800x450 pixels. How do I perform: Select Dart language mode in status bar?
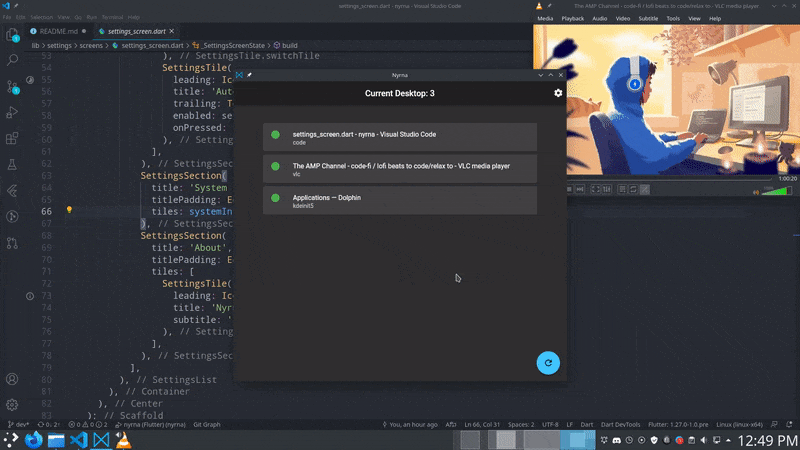click(587, 424)
